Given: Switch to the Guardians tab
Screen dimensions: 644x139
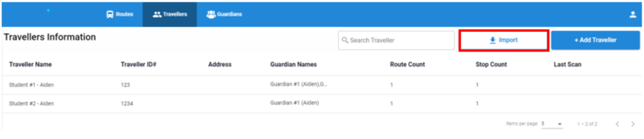Looking at the screenshot, I should [224, 14].
